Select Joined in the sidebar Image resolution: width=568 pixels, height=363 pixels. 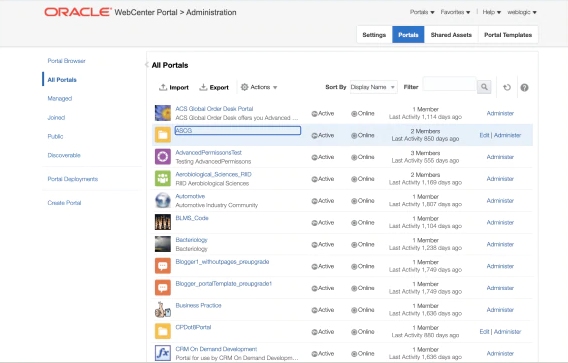[56, 117]
